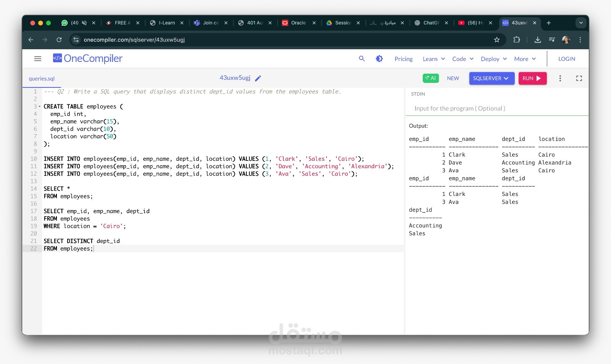Viewport: 611px width, 364px height.
Task: Mute the WhatsApp tab audio icon
Action: click(x=84, y=23)
